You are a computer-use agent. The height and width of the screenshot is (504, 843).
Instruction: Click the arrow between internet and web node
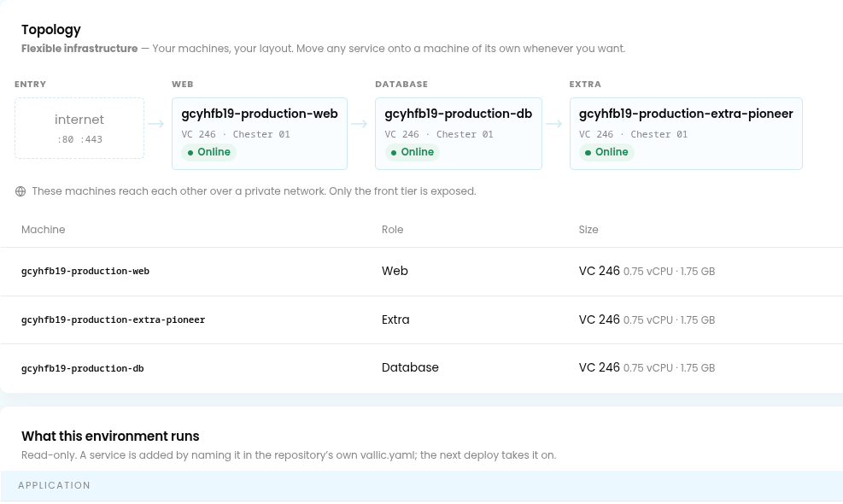pos(156,124)
